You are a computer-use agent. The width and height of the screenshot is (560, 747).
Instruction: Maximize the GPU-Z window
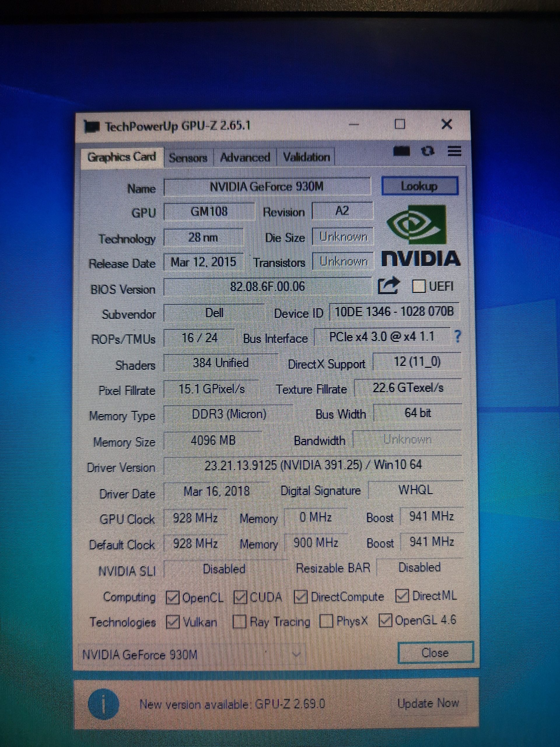pos(400,124)
